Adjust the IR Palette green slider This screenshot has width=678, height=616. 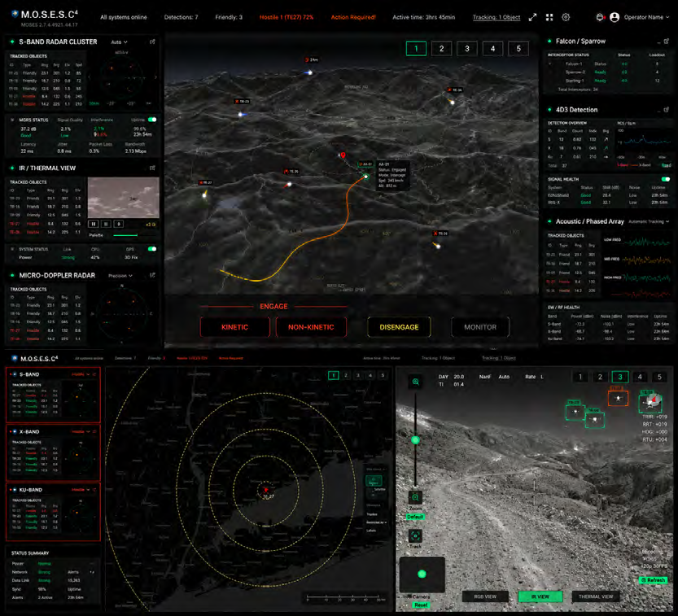click(125, 235)
